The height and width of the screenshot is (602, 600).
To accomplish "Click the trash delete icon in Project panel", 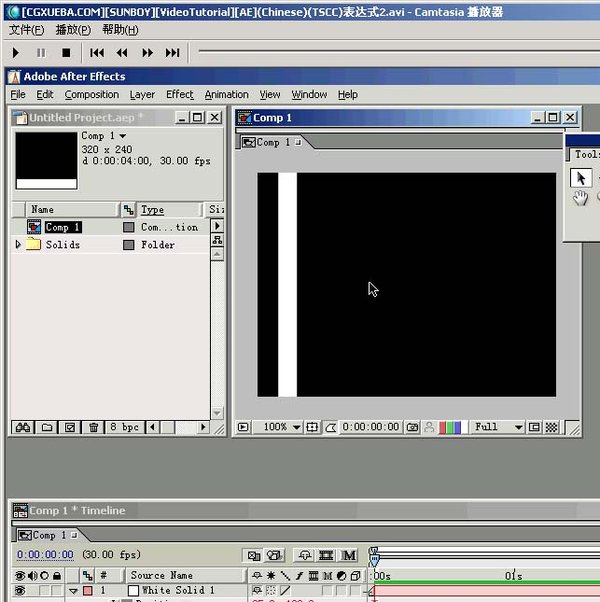I will 93,427.
